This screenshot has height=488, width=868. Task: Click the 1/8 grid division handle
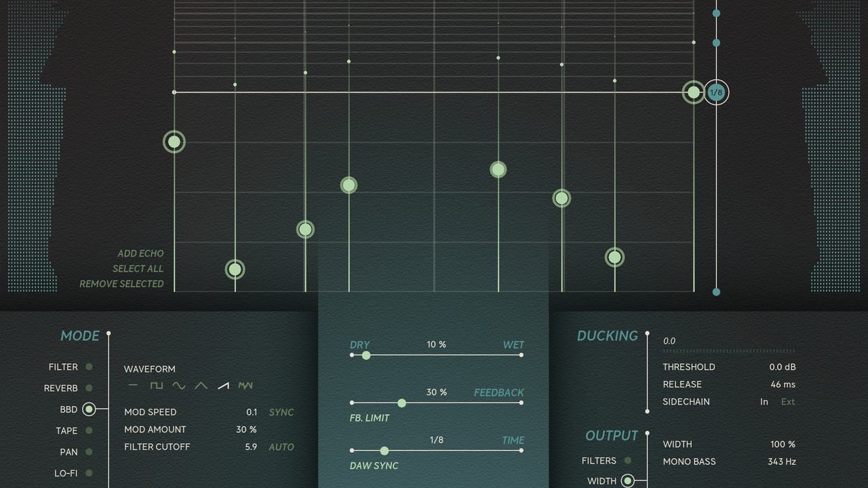(716, 92)
